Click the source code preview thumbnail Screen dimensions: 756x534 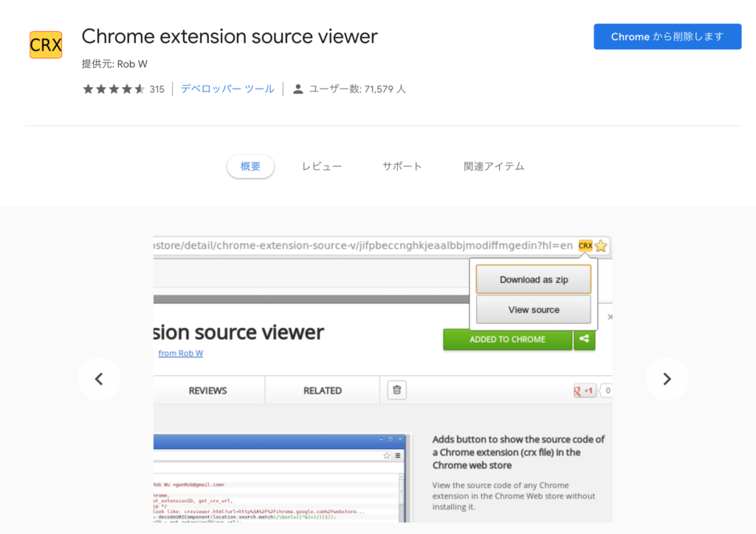(282, 478)
